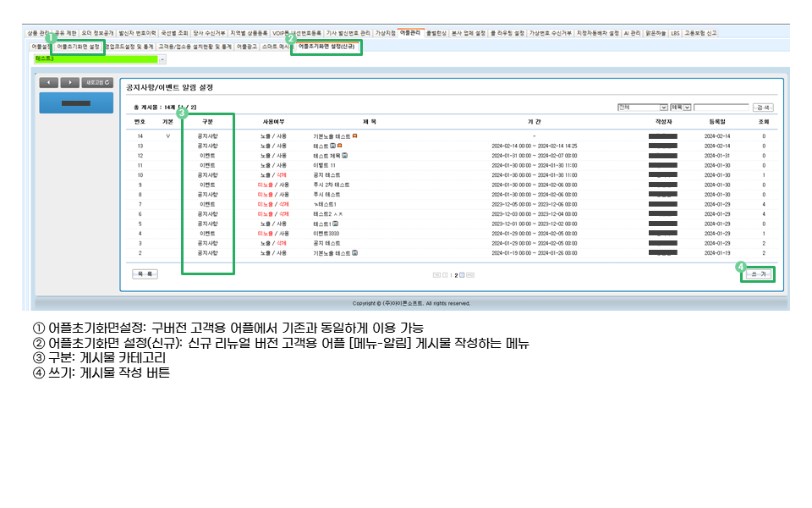
Task: Click image icon beside 테스트 제목 post
Action: click(345, 156)
